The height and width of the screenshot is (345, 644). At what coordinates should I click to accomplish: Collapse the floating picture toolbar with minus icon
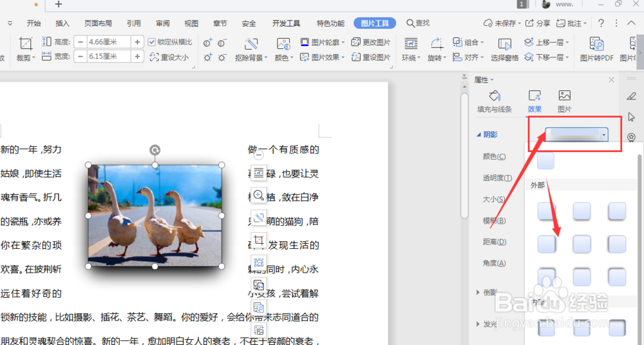coord(258,155)
